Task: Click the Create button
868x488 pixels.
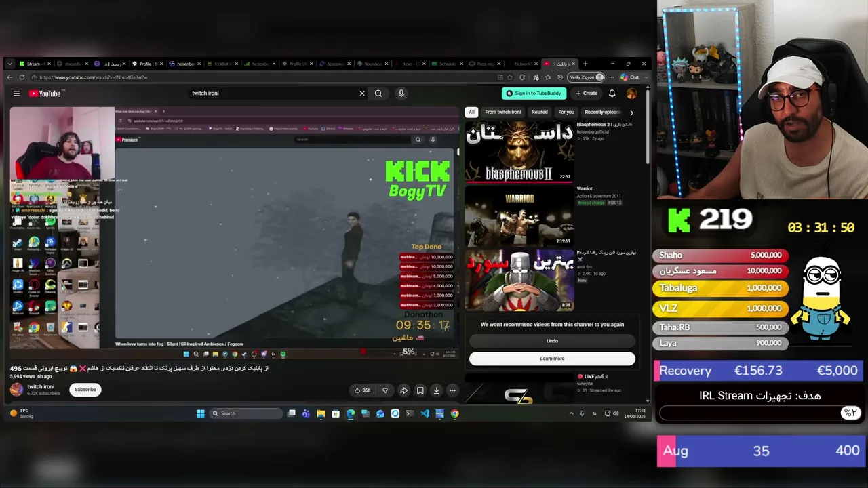Action: [x=587, y=94]
